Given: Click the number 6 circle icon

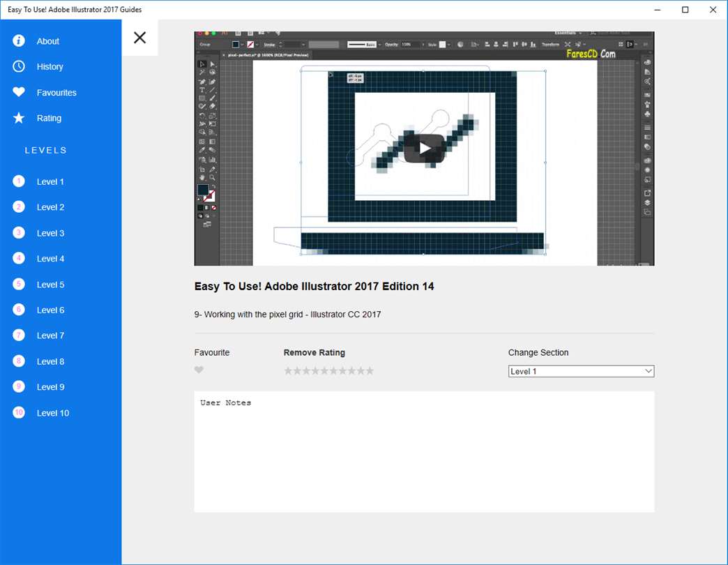Looking at the screenshot, I should (19, 309).
